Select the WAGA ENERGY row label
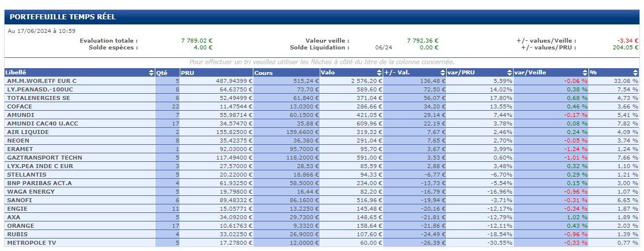 pyautogui.click(x=31, y=192)
